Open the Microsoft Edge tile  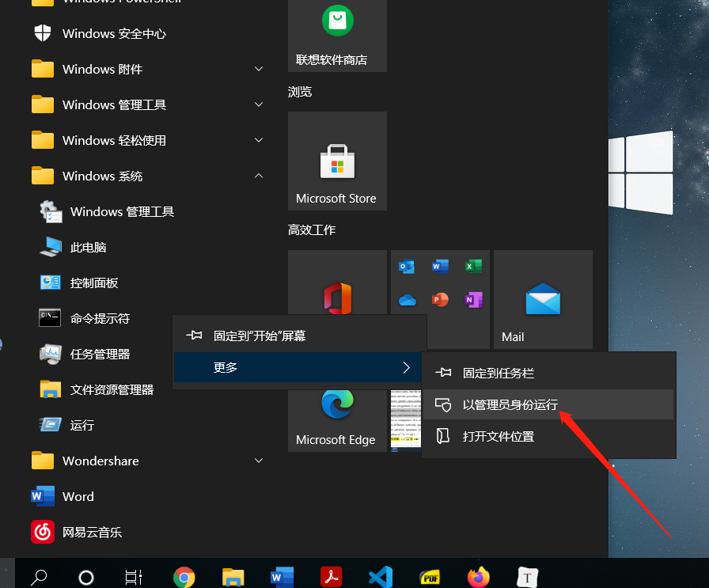tap(337, 419)
